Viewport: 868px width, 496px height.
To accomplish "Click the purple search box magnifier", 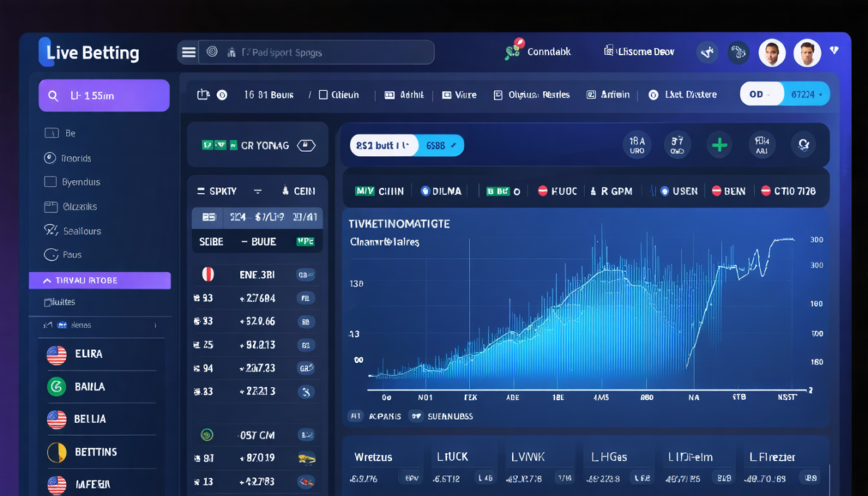I will point(53,95).
